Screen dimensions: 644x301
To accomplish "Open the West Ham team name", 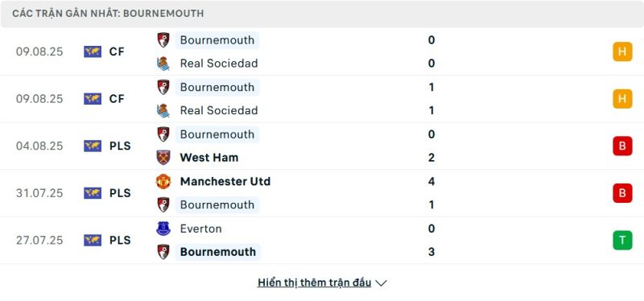I will tap(209, 158).
